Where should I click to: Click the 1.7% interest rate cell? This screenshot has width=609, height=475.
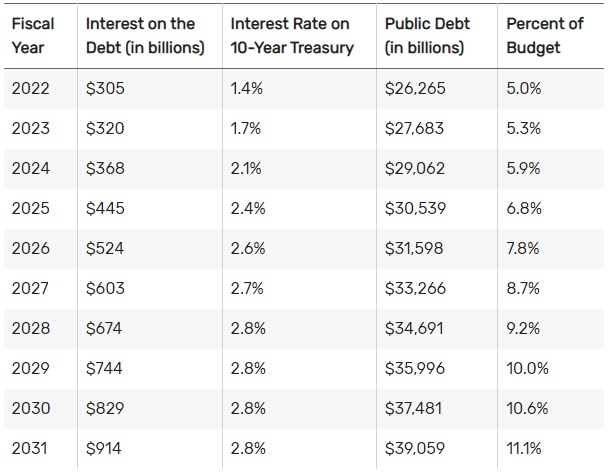[246, 128]
